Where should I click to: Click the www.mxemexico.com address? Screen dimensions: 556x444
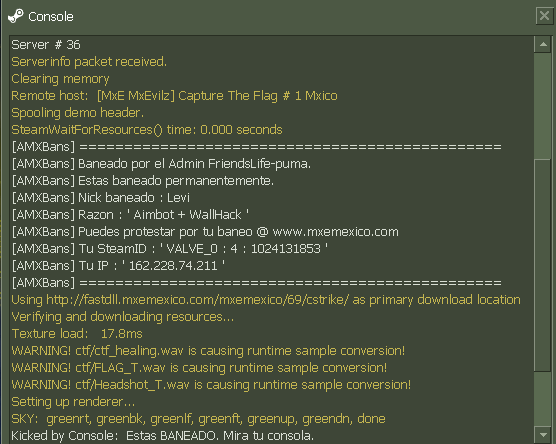[335, 232]
